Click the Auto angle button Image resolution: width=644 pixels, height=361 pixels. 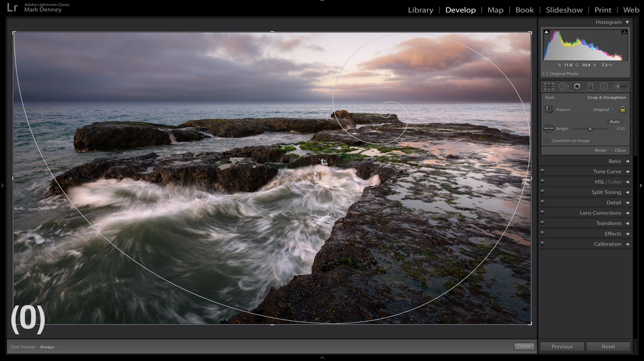click(x=614, y=122)
